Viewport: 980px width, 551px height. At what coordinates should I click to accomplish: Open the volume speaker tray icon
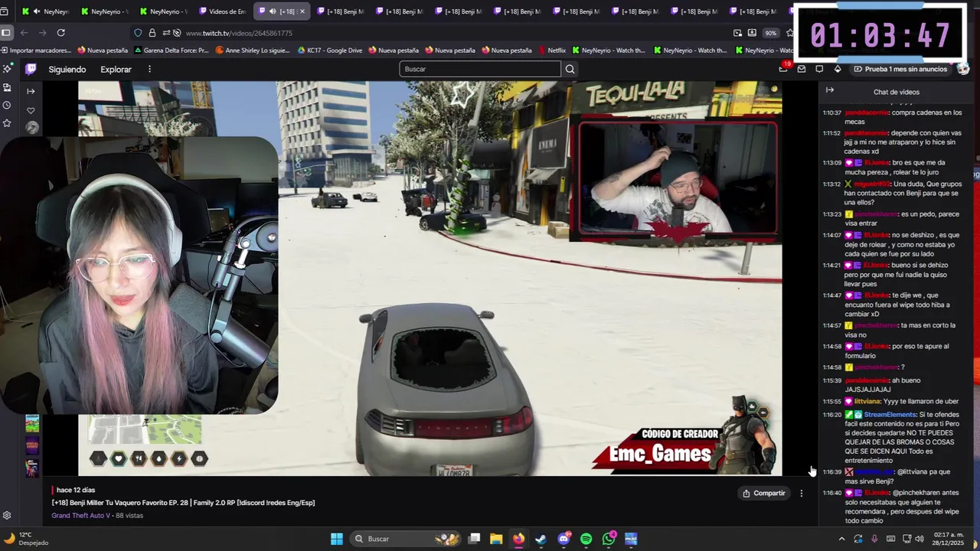click(x=920, y=539)
